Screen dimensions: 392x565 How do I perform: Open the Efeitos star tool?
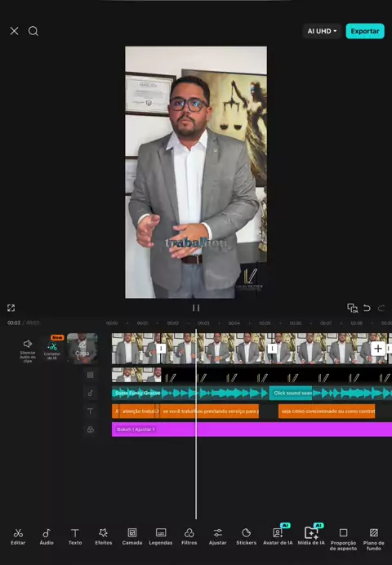104,536
